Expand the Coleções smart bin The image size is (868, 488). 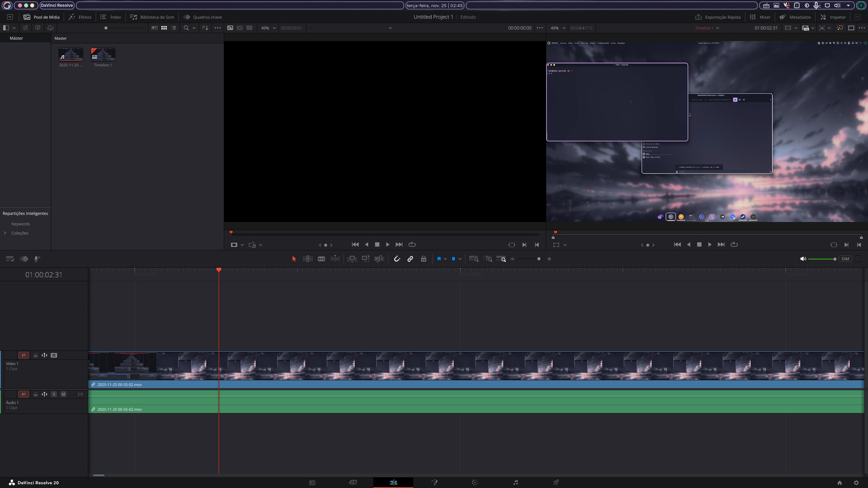5,233
